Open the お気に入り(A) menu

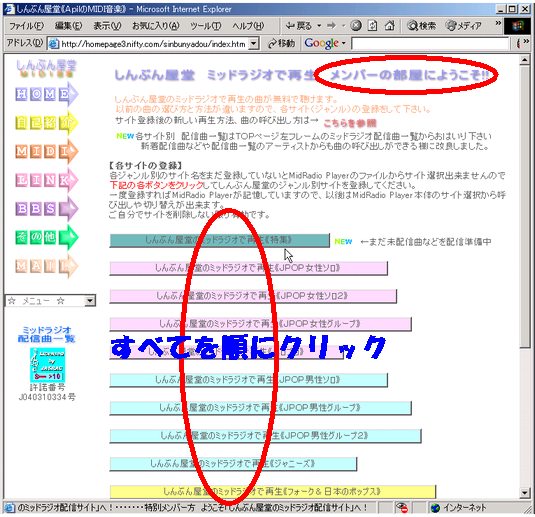[x=156, y=26]
